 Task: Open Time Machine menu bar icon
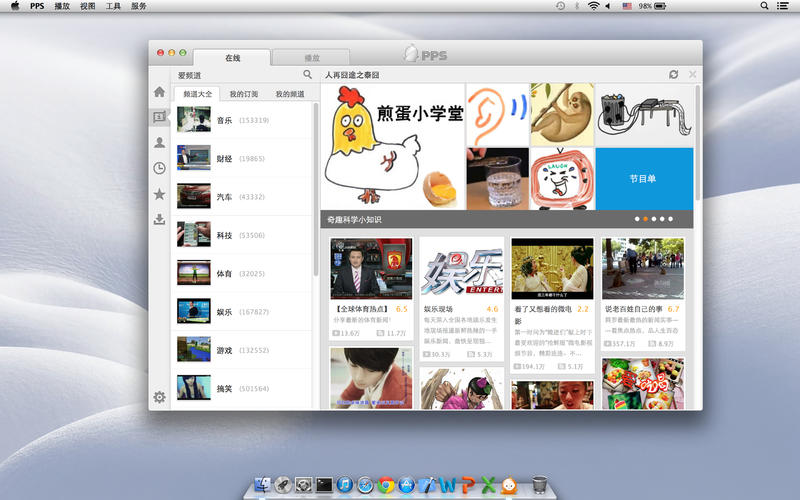560,6
